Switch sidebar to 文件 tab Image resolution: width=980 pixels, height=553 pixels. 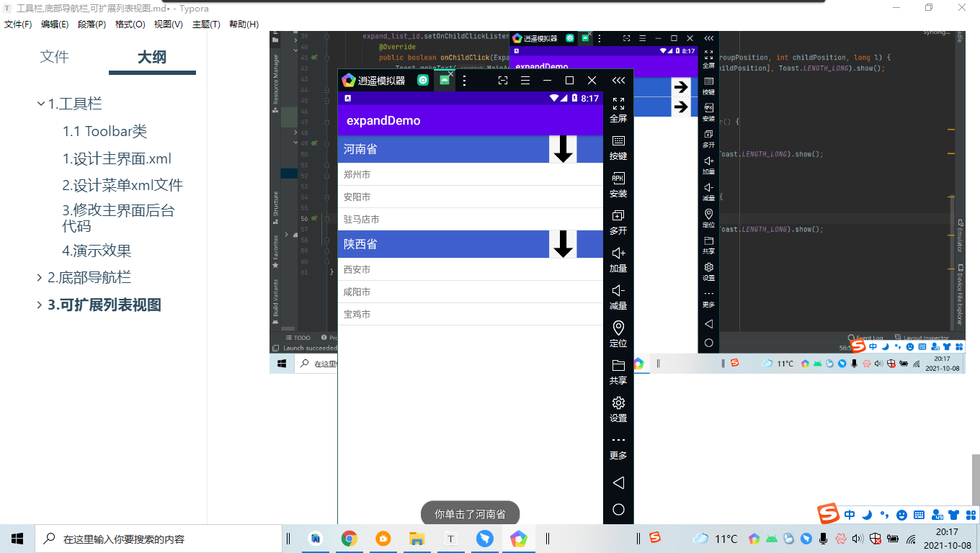(x=54, y=57)
